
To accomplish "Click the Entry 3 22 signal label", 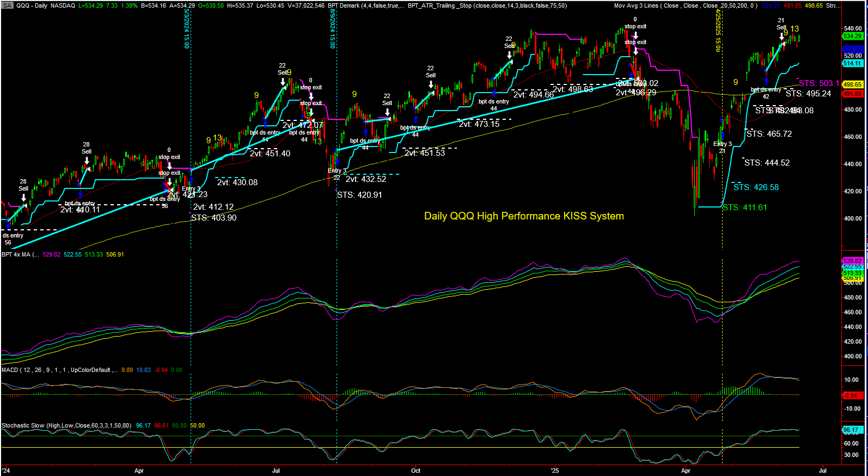I will click(337, 174).
